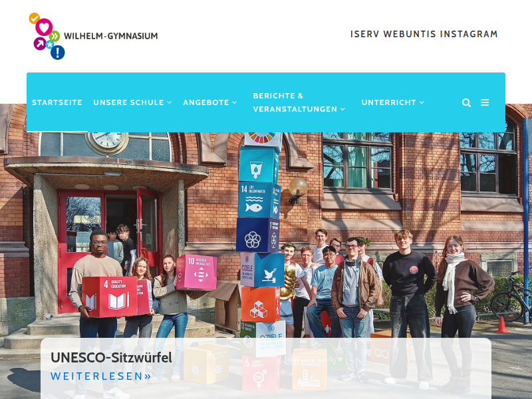Viewport: 532px width, 399px height.
Task: Click the green double-arrow logo circle
Action: click(x=55, y=37)
